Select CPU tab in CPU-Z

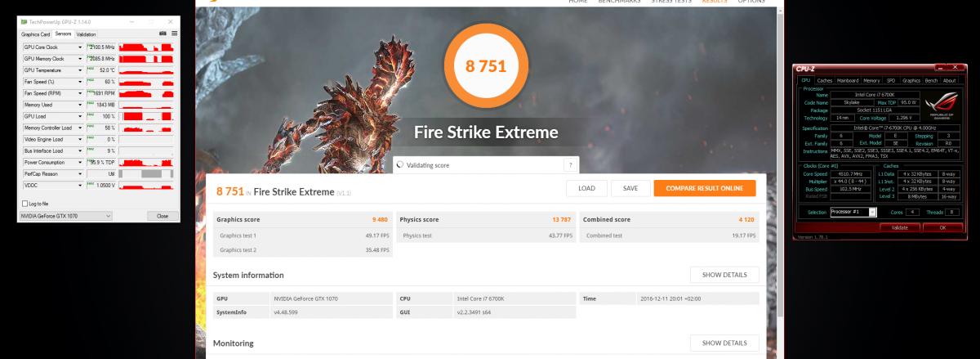tap(806, 80)
